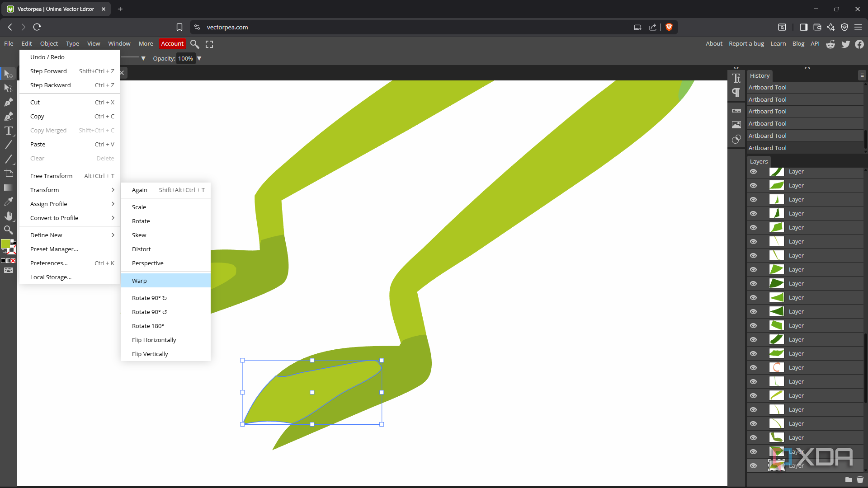Create new folder in Layers panel
The image size is (868, 488).
click(x=849, y=480)
